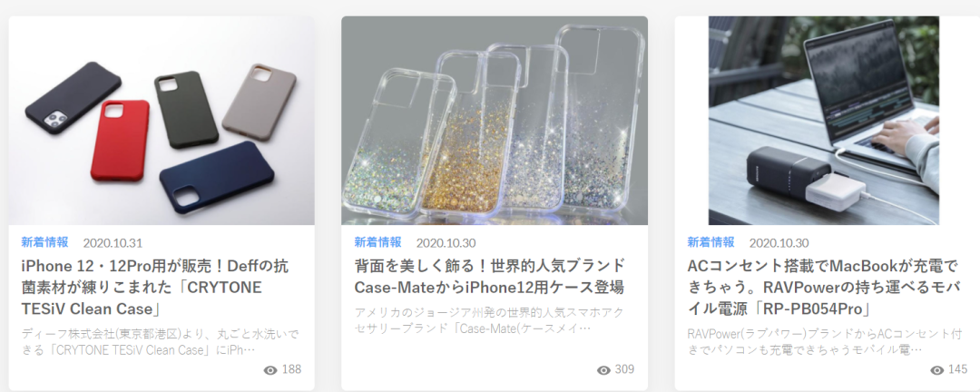Viewport: 980px width, 392px height.
Task: Click the eye icon beside 188 views
Action: click(x=270, y=370)
